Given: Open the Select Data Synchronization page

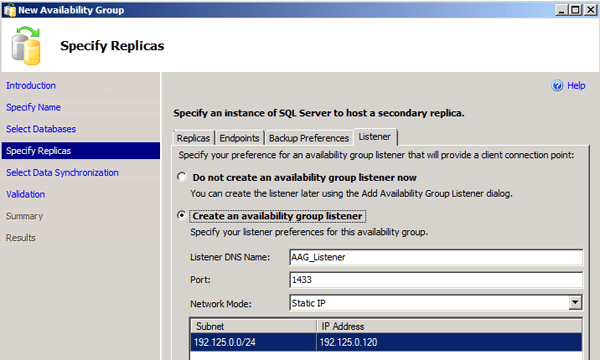Looking at the screenshot, I should 62,173.
